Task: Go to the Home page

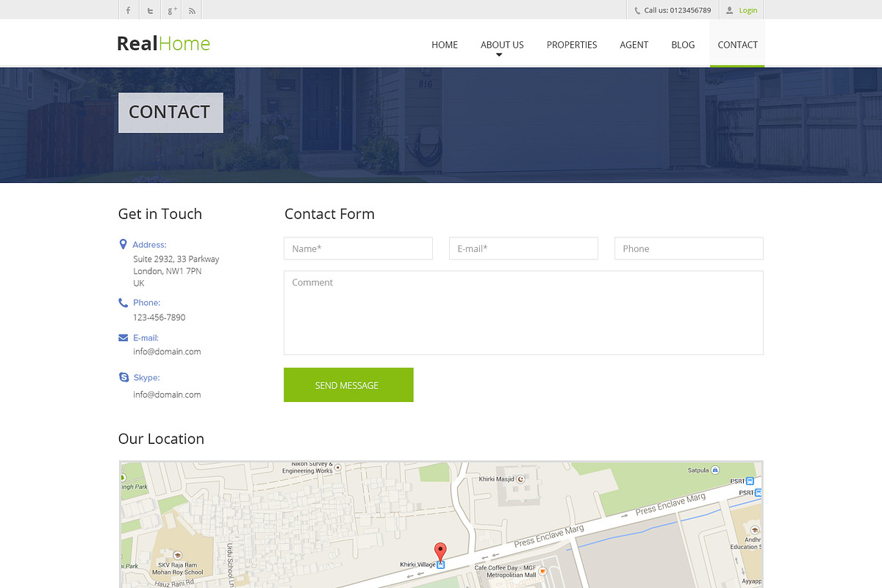Action: pyautogui.click(x=445, y=45)
